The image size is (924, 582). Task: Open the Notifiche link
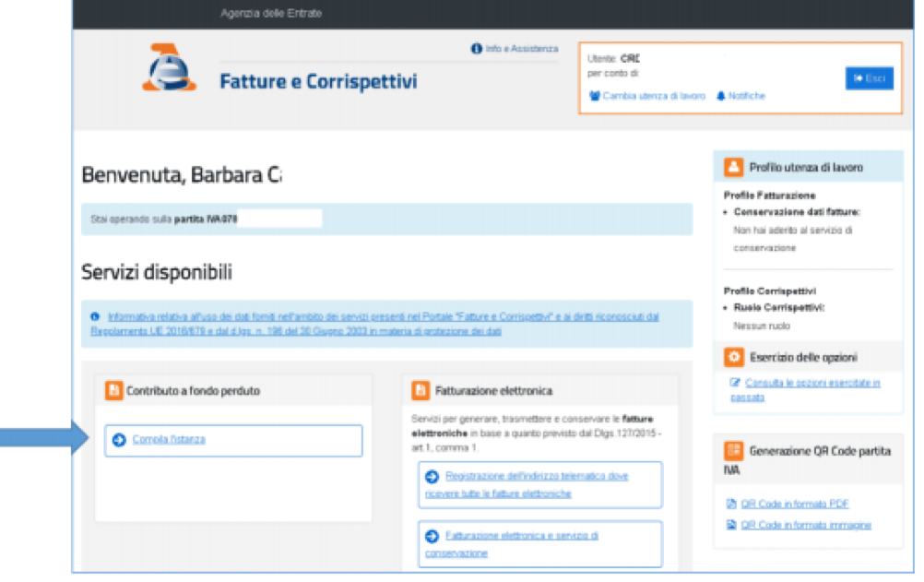click(x=746, y=96)
